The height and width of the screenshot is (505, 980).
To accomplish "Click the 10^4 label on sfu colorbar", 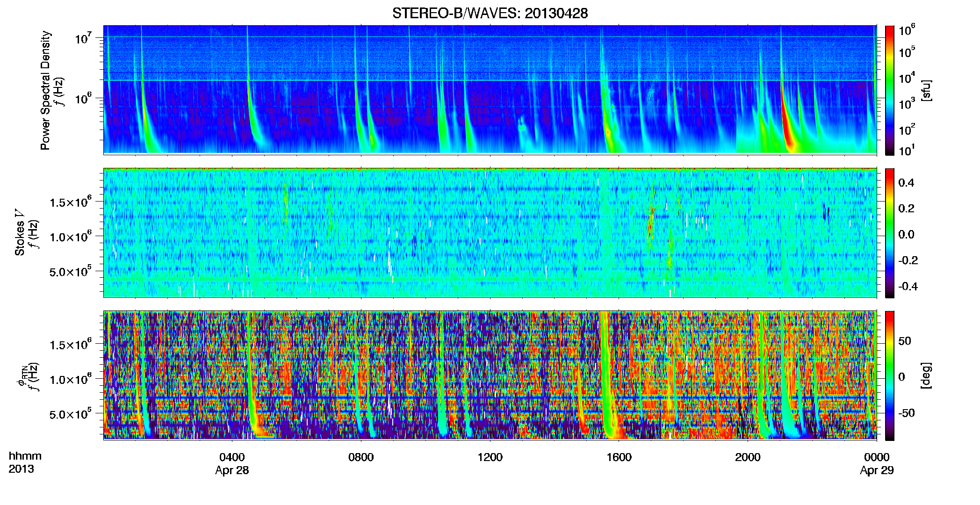I will (907, 78).
